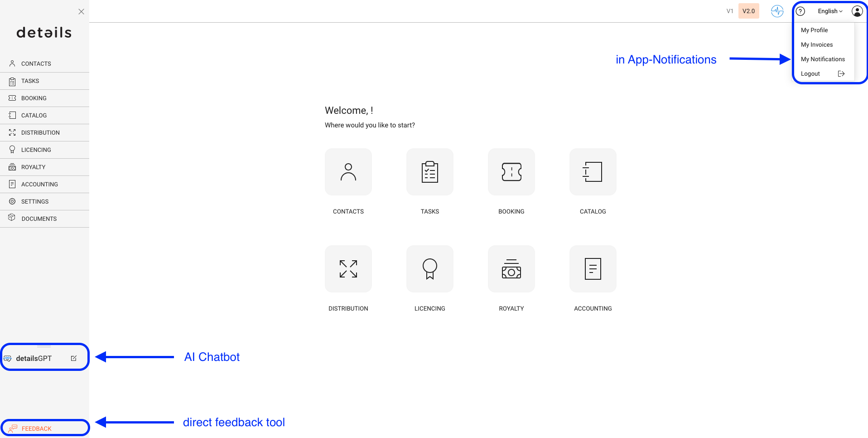Click the ROYALTY label under the tile
Image resolution: width=868 pixels, height=438 pixels.
(x=511, y=309)
